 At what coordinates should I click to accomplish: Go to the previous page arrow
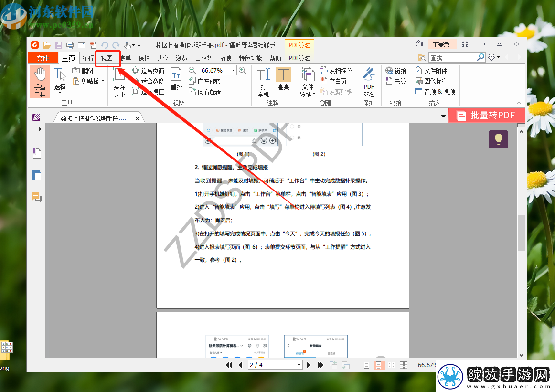click(241, 365)
